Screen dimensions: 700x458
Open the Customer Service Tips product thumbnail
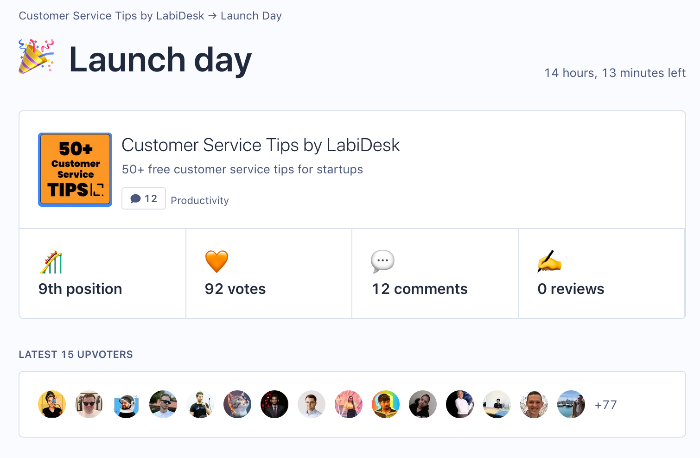[x=75, y=169]
